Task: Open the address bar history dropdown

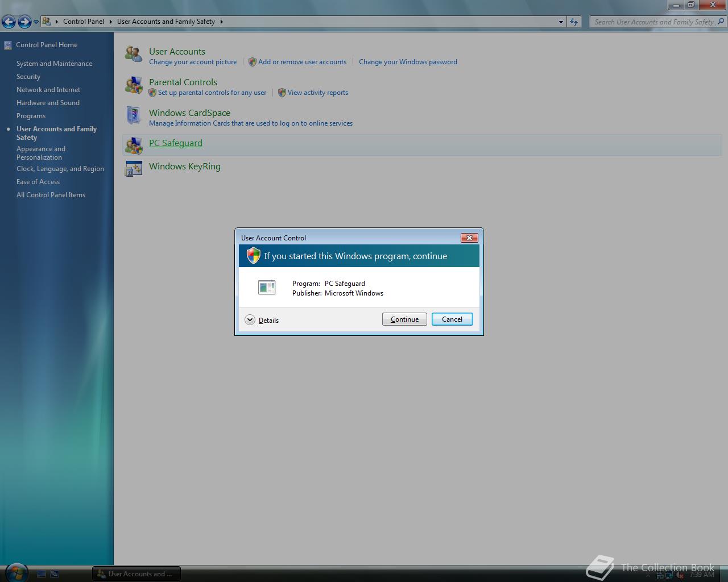Action: 561,22
